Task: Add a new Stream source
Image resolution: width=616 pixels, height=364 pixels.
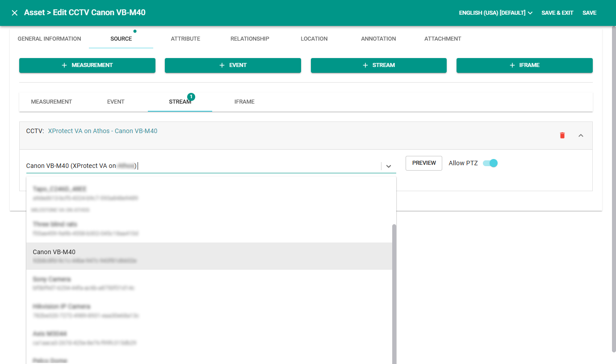Action: click(378, 65)
